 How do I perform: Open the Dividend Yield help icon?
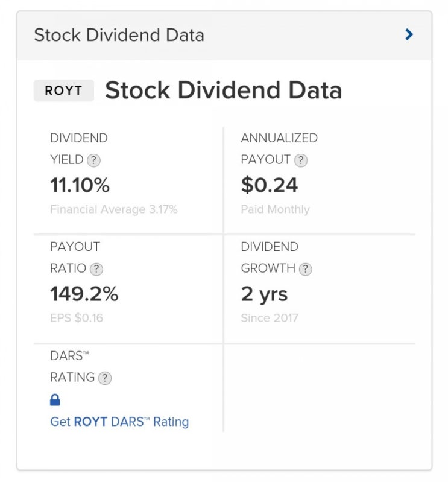[x=93, y=160]
